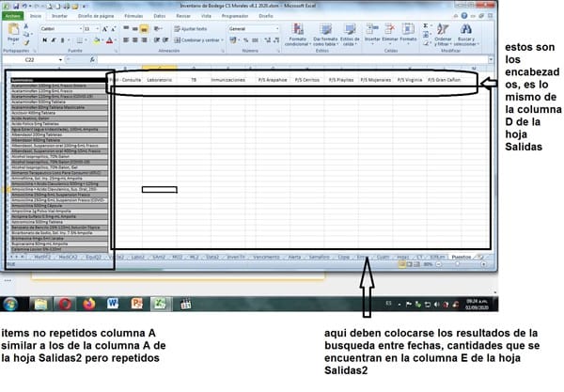
Task: Click the thousands separator (000) icon
Action: pos(255,40)
